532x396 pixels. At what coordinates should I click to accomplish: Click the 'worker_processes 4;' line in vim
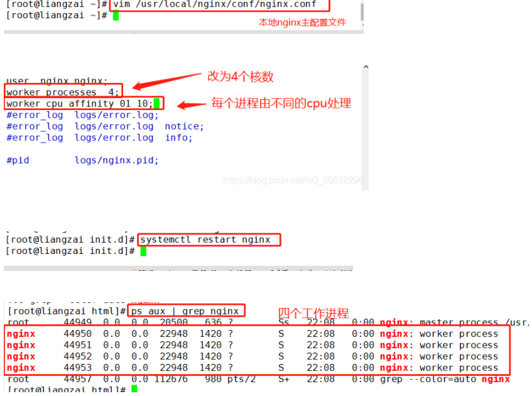(x=62, y=92)
